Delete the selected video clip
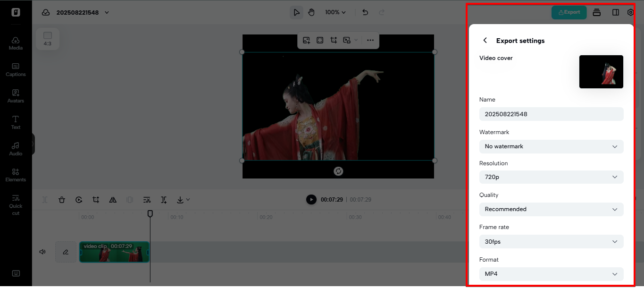Screen dimensions: 644x289 [x=62, y=200]
